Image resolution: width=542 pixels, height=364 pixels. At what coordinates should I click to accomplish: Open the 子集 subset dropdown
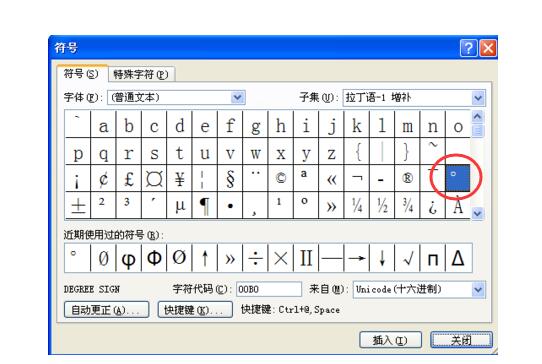point(478,98)
